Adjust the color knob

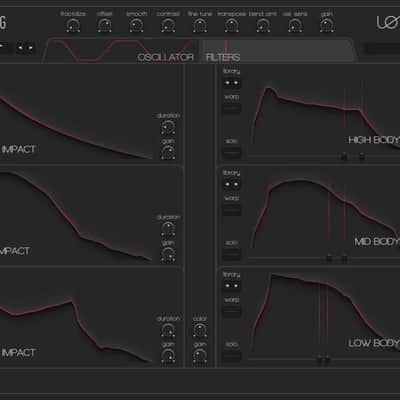200,330
